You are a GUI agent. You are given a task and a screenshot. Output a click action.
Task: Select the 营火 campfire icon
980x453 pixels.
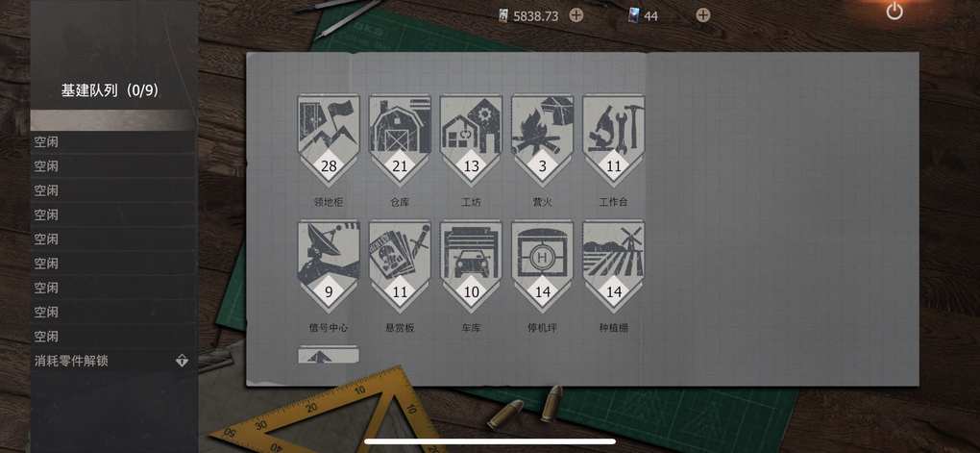pos(542,140)
